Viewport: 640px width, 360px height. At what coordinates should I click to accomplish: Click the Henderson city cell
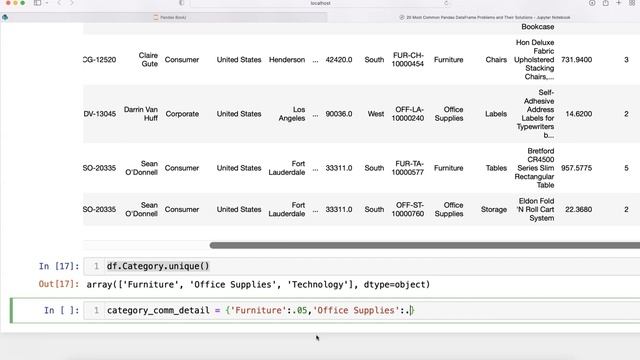click(287, 60)
